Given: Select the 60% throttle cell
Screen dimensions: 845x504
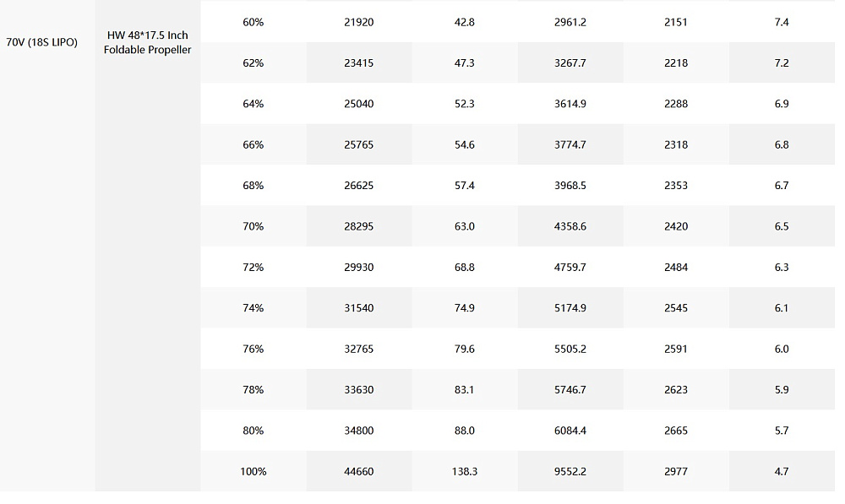Looking at the screenshot, I should [253, 22].
